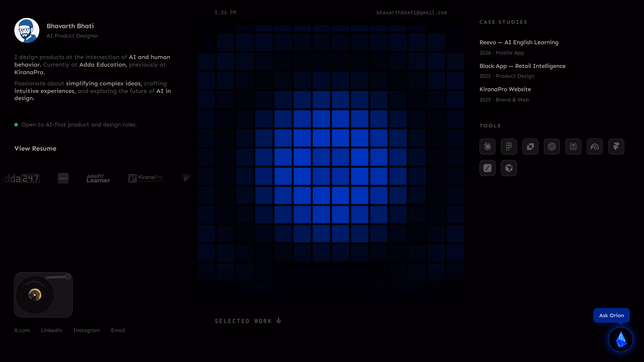This screenshot has height=362, width=644.
Task: Select the AI Product Designer subtitle
Action: click(x=72, y=36)
